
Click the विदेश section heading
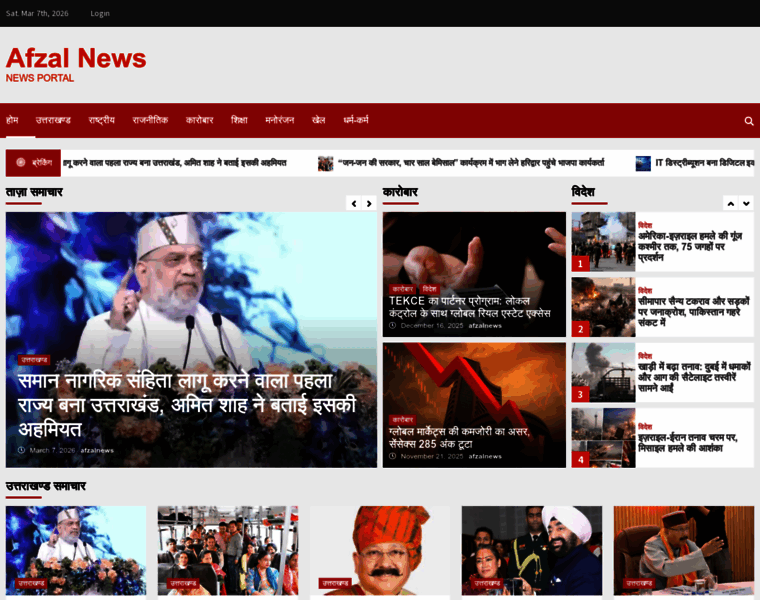pyautogui.click(x=583, y=192)
